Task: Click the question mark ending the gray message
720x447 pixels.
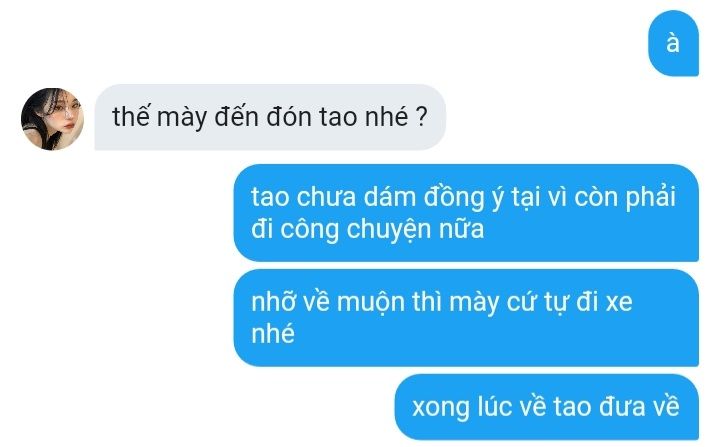Action: tap(422, 117)
